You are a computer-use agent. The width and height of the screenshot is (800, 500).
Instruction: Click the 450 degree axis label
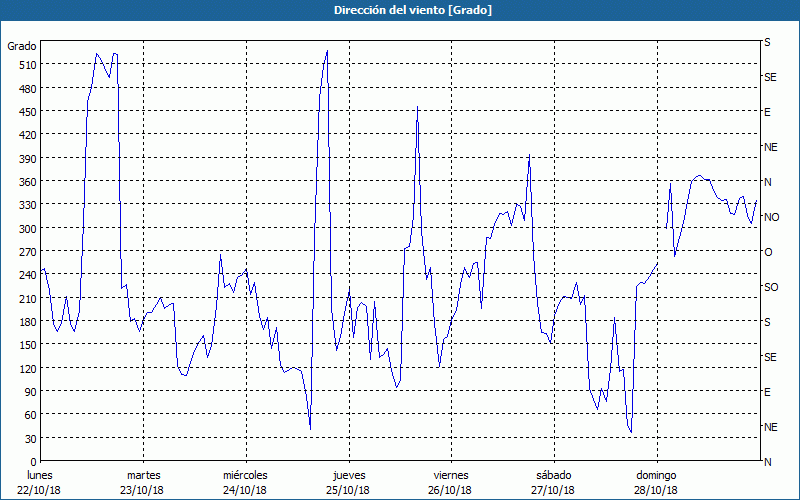[x=27, y=112]
